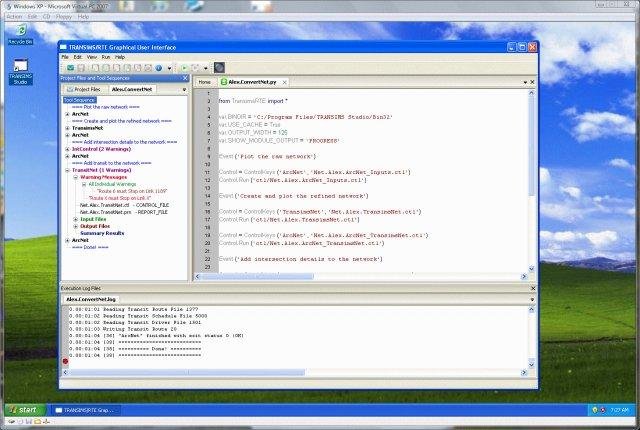Click the Windows XP Start button
This screenshot has width=640, height=430.
(x=24, y=410)
